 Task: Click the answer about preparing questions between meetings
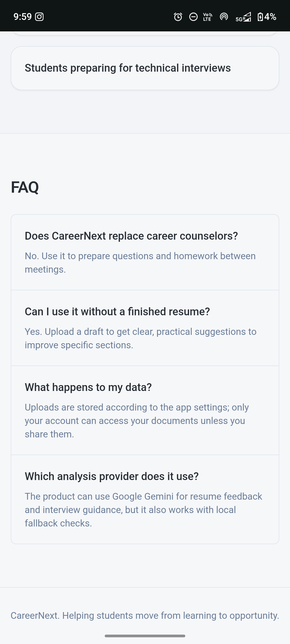[x=140, y=263]
